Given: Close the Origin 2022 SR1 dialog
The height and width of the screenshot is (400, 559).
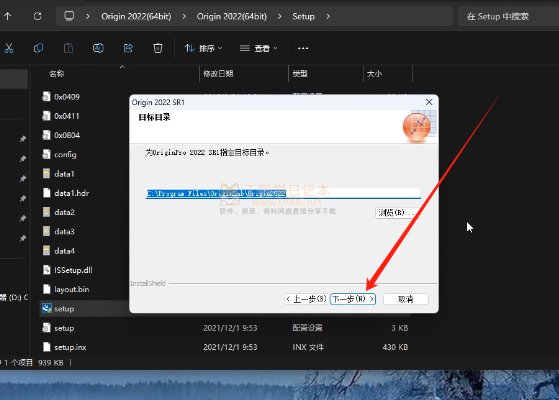Looking at the screenshot, I should click(x=429, y=102).
